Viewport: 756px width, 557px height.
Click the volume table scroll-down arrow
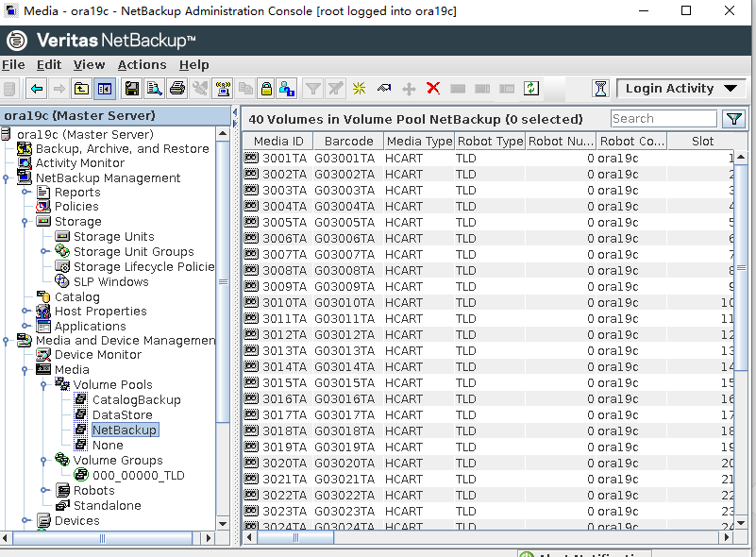741,523
